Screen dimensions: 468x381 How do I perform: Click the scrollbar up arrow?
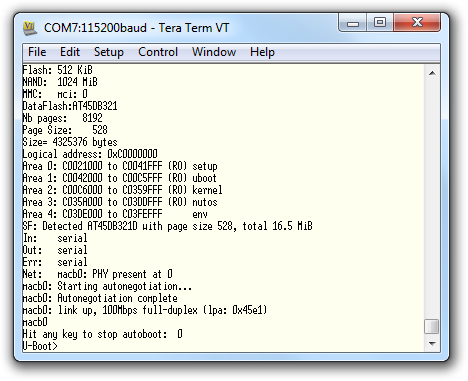[x=432, y=73]
